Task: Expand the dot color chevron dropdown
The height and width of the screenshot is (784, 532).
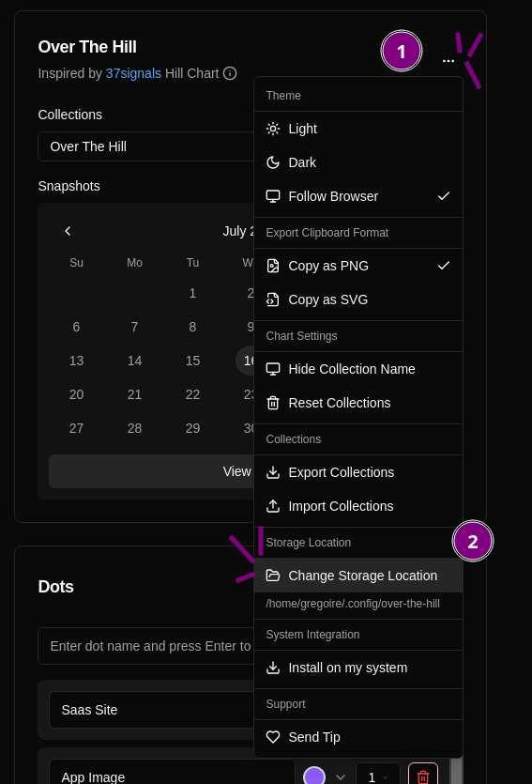Action: 341,777
